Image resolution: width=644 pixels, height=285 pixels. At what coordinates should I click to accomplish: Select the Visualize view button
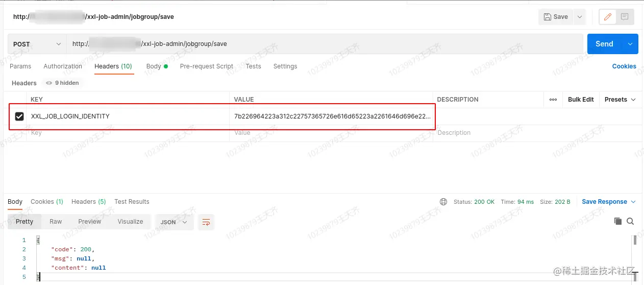(x=130, y=222)
